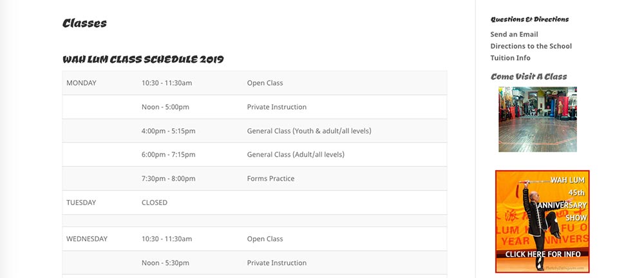Click the Wah Lum Class Schedule 2019 heading

(x=143, y=59)
